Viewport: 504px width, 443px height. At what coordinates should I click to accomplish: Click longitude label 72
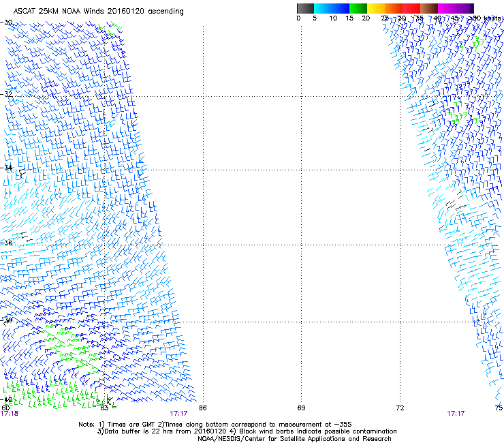(400, 408)
